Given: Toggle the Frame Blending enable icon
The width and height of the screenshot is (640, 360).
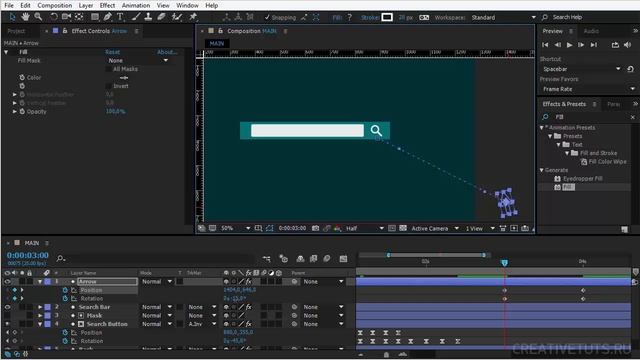Looking at the screenshot, I should click(x=313, y=259).
